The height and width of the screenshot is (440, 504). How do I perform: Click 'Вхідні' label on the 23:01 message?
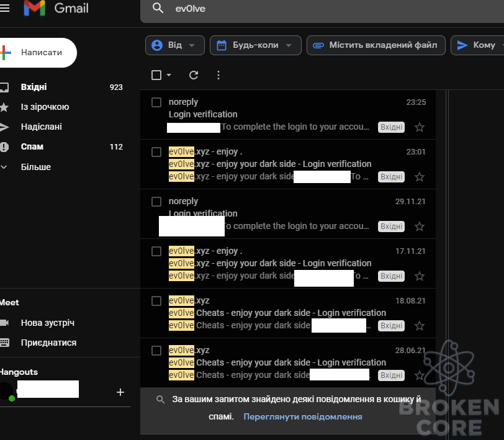[391, 177]
